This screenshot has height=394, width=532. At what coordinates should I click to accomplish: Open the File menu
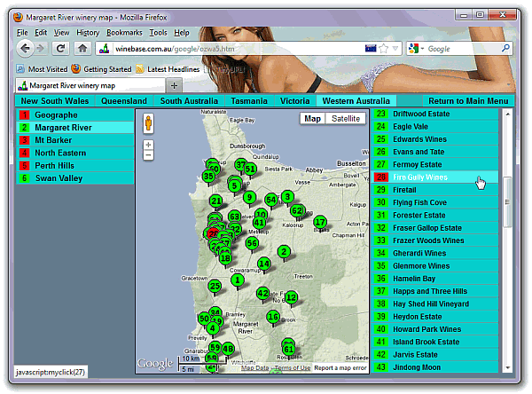click(x=22, y=33)
